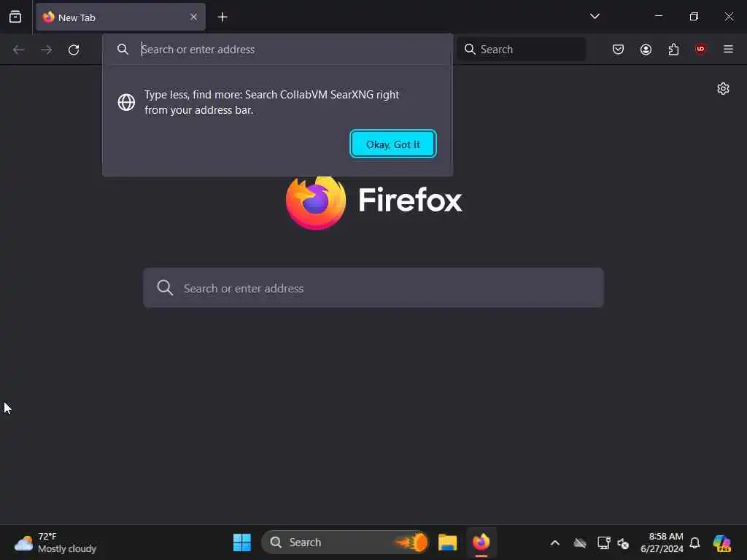747x560 pixels.
Task: Click the magnifier in the toolbar Search box
Action: coord(470,50)
